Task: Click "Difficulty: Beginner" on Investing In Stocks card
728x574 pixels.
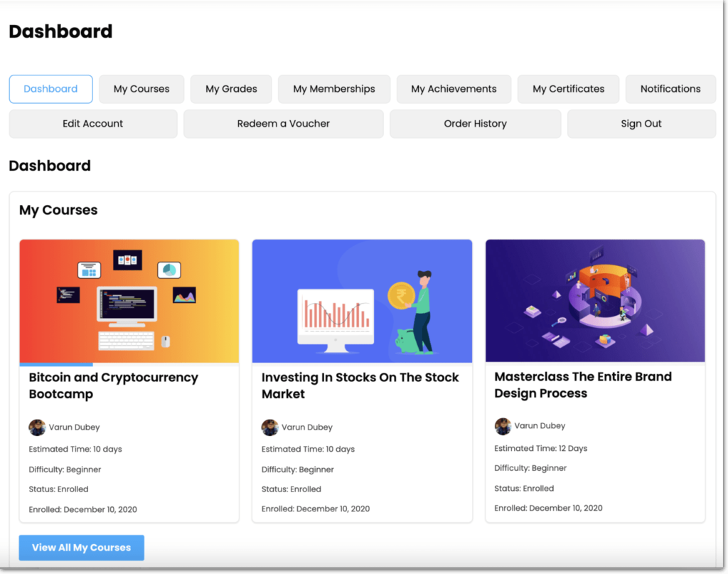Action: [x=298, y=469]
